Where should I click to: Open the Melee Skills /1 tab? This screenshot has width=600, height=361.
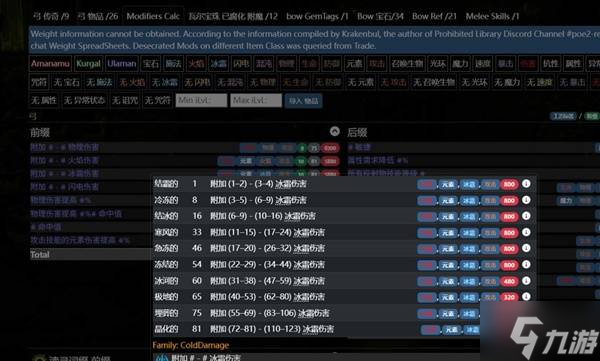[492, 16]
